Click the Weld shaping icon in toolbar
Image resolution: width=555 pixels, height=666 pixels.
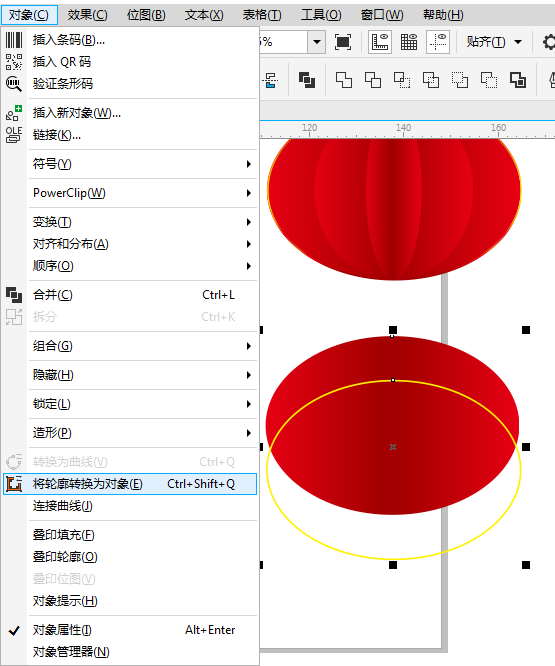[x=344, y=80]
